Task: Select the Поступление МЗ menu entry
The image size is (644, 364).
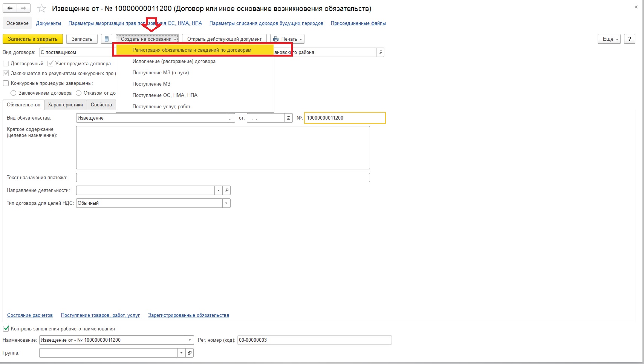Action: point(195,84)
